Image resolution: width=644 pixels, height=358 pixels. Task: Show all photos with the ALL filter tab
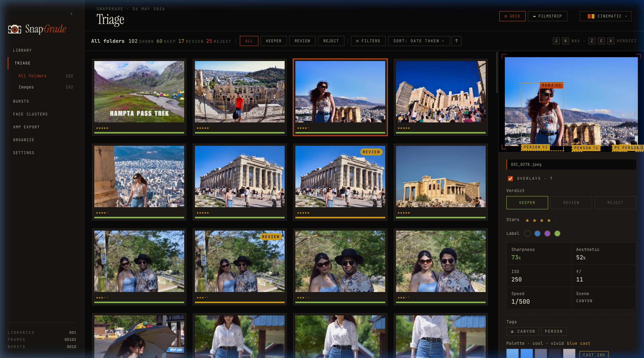[x=249, y=41]
